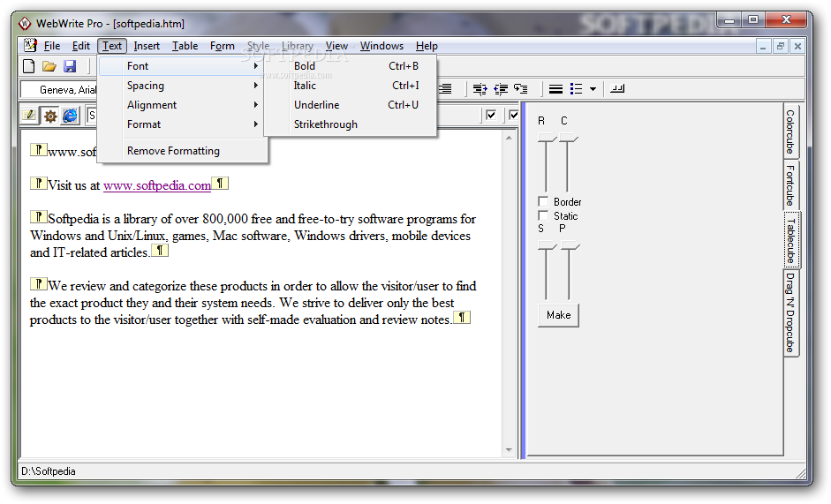Open the Edit menu
The height and width of the screenshot is (504, 831).
point(81,46)
